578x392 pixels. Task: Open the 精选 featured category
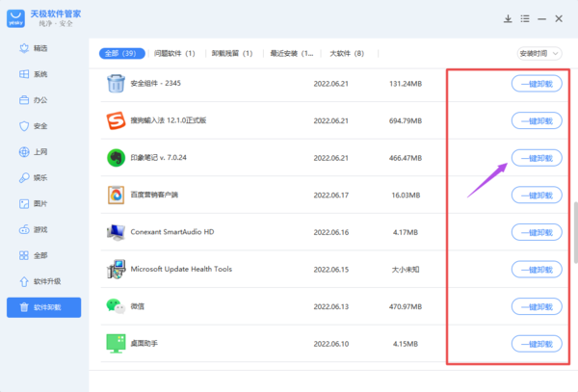click(39, 48)
